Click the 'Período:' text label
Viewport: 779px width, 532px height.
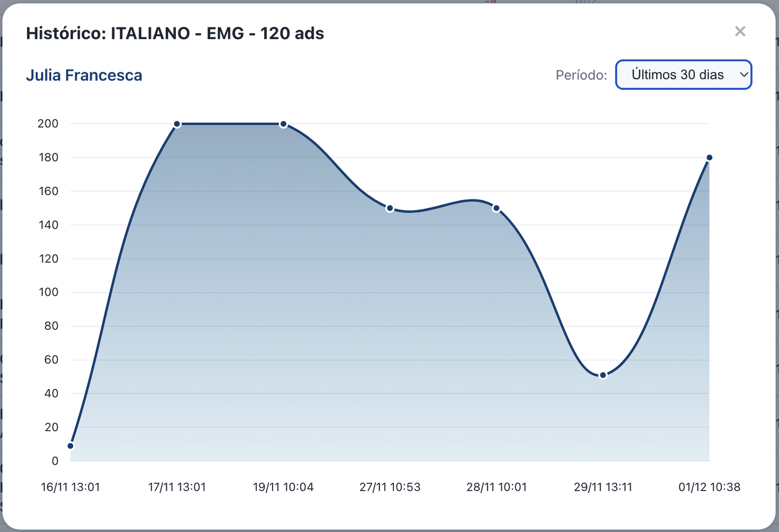pyautogui.click(x=581, y=74)
